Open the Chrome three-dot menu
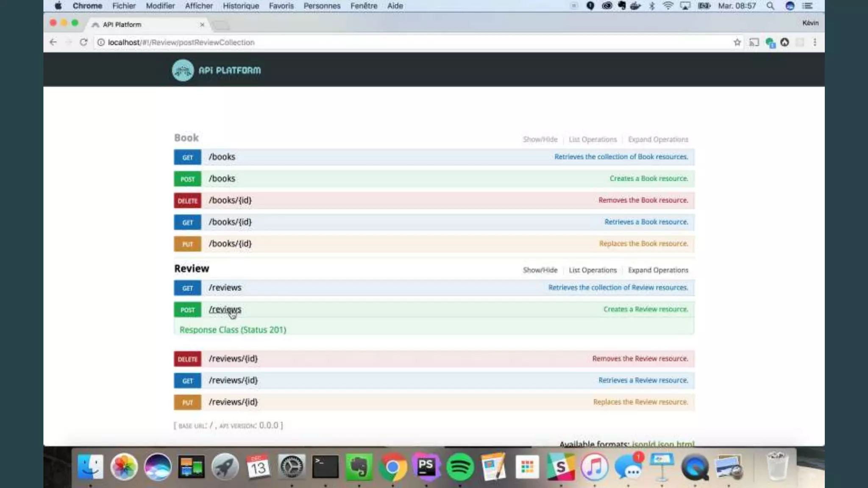 tap(815, 42)
